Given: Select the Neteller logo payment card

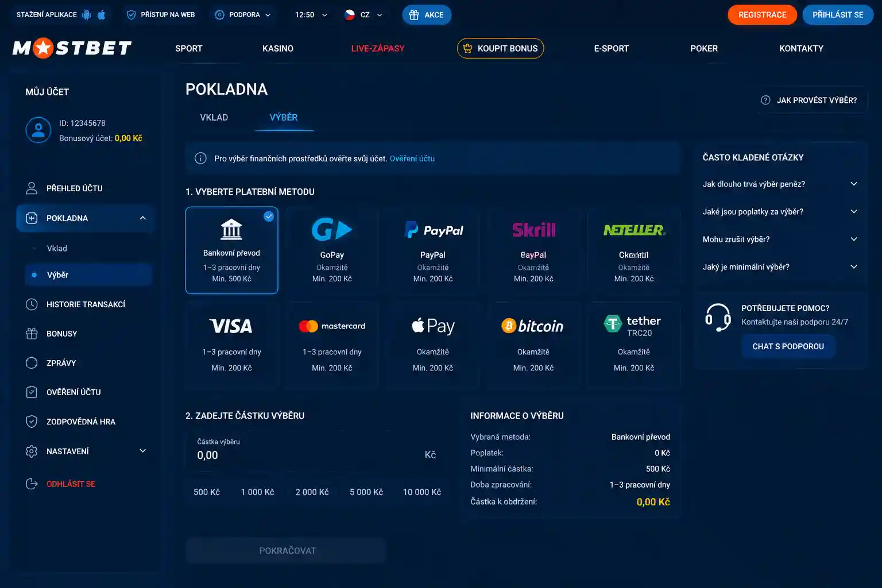Looking at the screenshot, I should coord(634,250).
